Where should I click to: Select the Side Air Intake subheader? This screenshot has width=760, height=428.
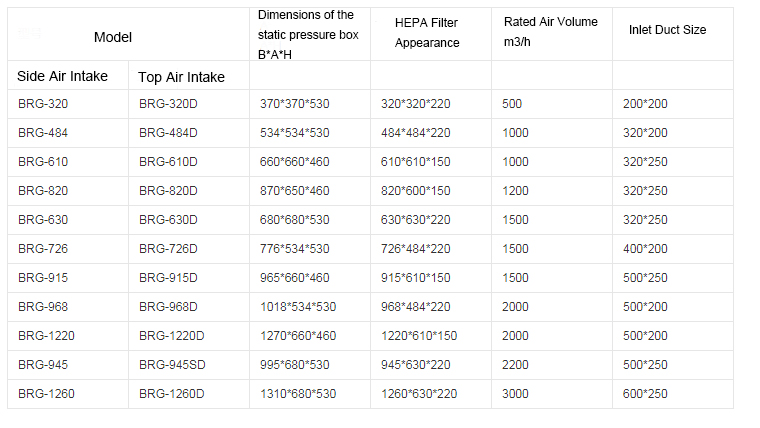(61, 76)
